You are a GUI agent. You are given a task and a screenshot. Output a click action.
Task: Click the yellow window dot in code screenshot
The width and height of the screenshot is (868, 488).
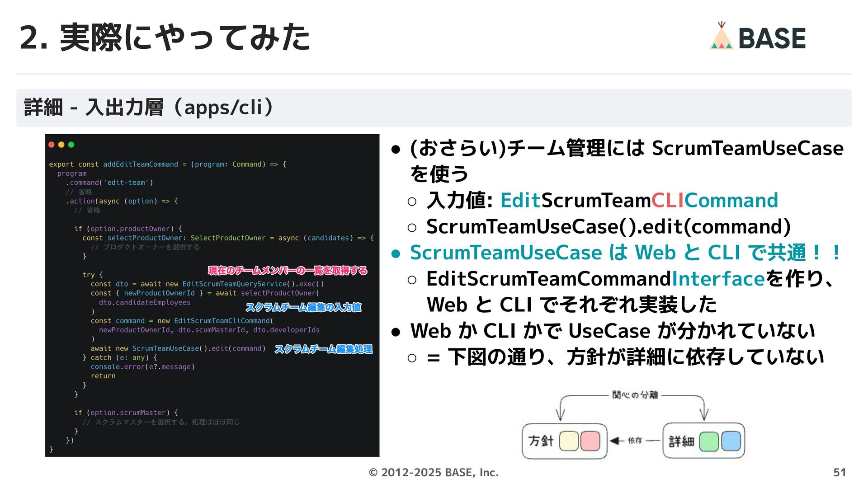pyautogui.click(x=61, y=145)
